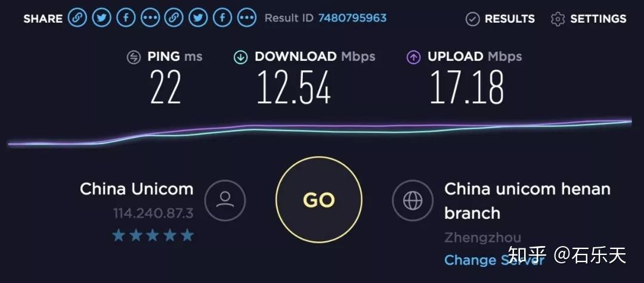Open the leftmost more-sharing ellipsis icon
Viewport: 644px width, 283px height.
pos(150,18)
